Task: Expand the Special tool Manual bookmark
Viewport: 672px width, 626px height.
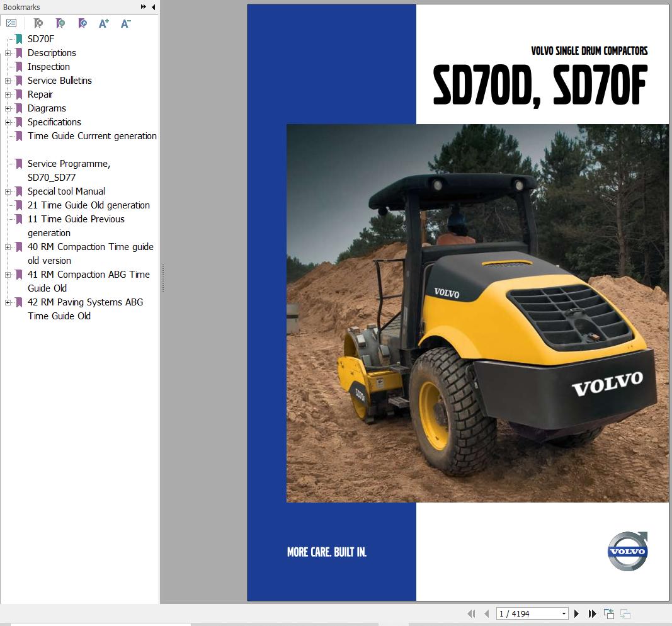Action: tap(8, 191)
